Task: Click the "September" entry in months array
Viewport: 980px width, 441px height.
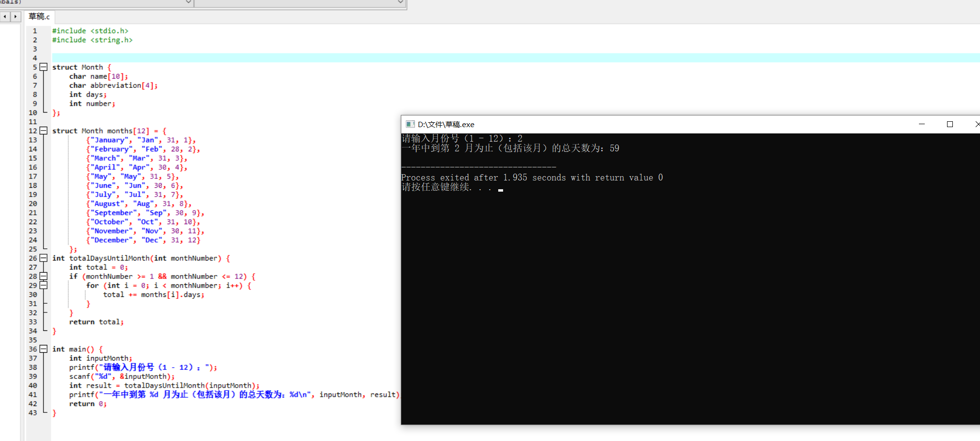Action: (145, 212)
